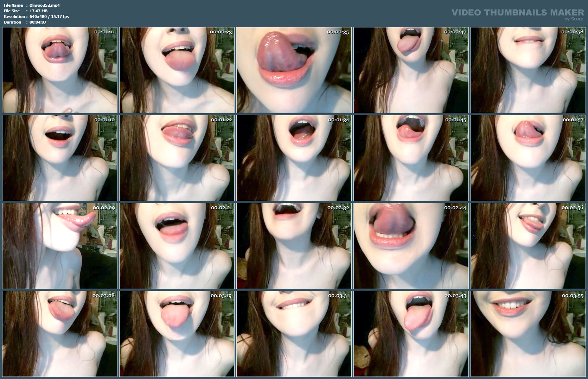Open the frame at 00:01:34
Image resolution: width=588 pixels, height=379 pixels.
click(x=294, y=158)
